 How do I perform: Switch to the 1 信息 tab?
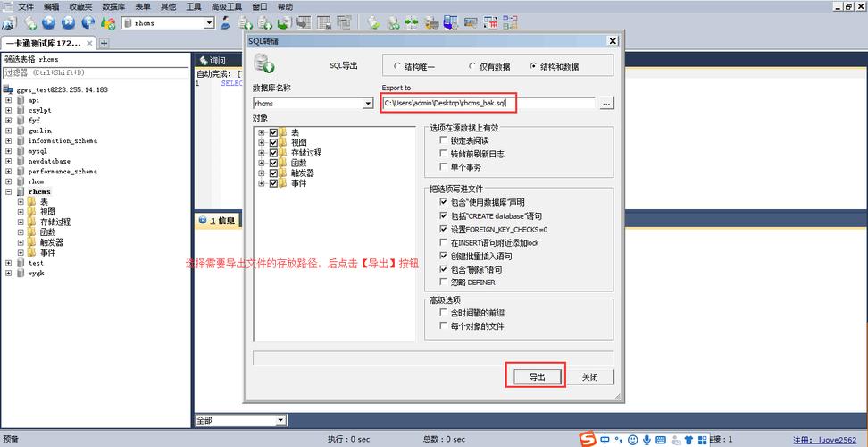click(x=218, y=221)
